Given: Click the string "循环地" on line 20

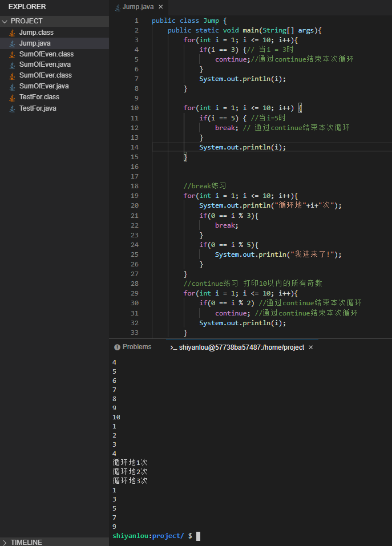Looking at the screenshot, I should 290,205.
